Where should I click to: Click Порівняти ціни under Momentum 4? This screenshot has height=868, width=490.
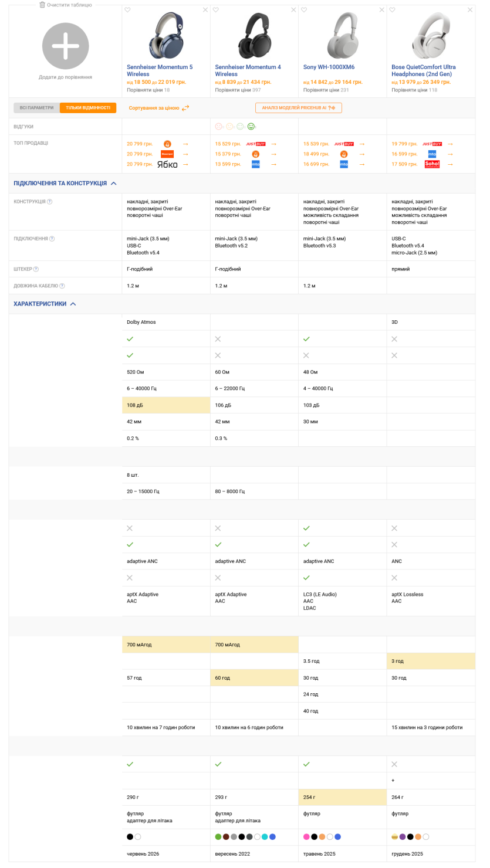[x=233, y=90]
